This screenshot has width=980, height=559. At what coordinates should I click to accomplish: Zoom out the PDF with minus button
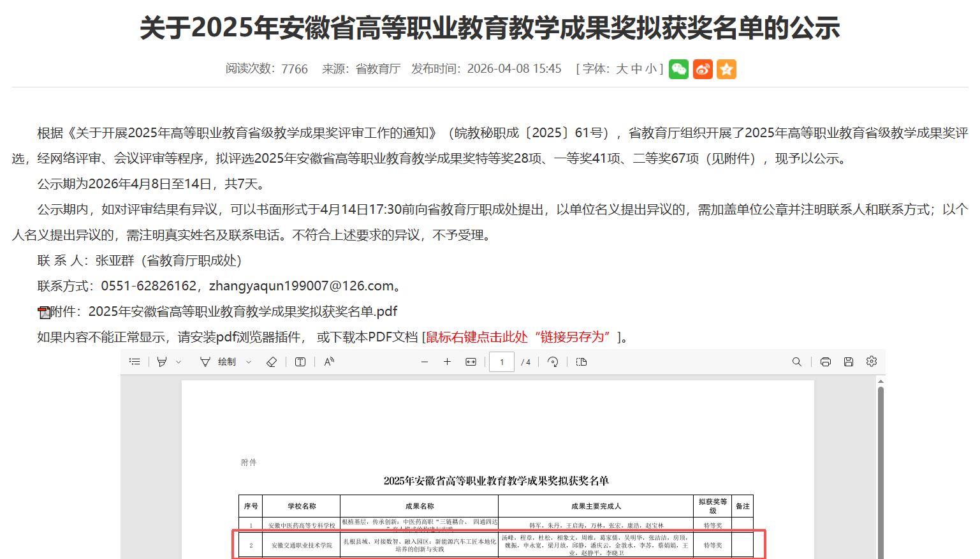click(425, 362)
